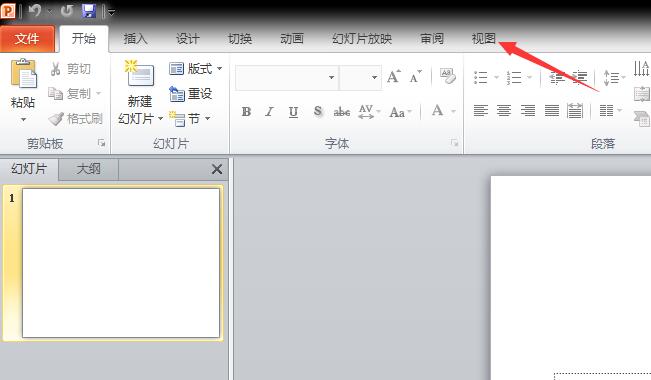
Task: Toggle justify text alignment
Action: [552, 110]
